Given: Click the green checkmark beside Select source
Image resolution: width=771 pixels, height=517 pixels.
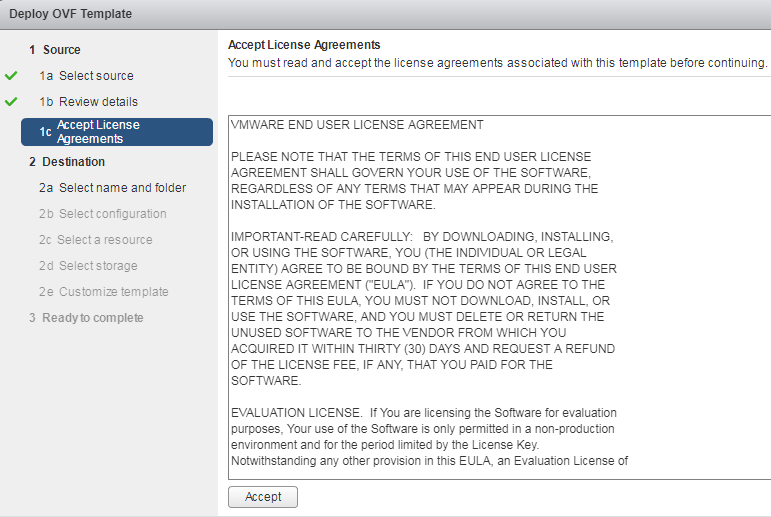Looking at the screenshot, I should point(11,76).
